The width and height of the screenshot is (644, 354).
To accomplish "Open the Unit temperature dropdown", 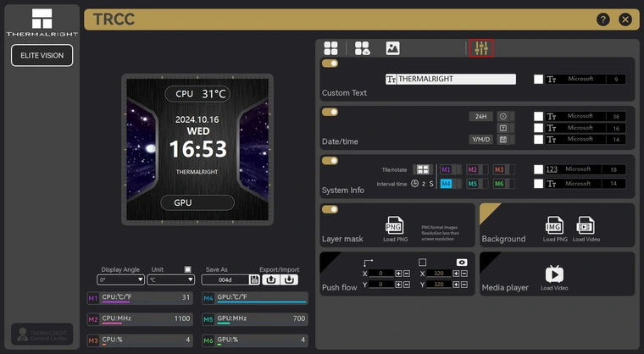I will tap(170, 279).
